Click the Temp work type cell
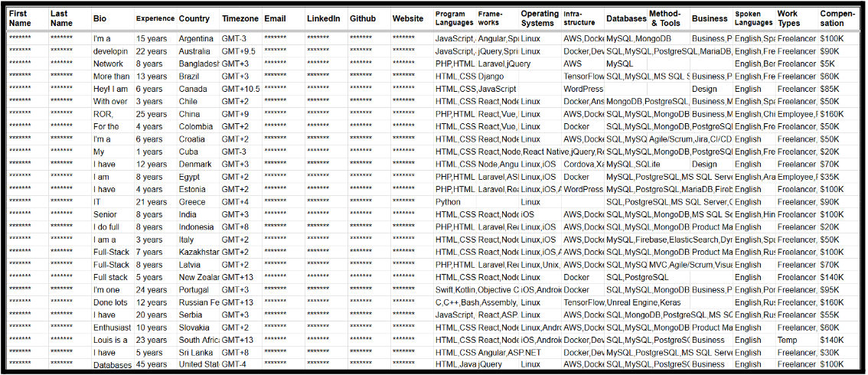868x375 pixels. click(788, 340)
